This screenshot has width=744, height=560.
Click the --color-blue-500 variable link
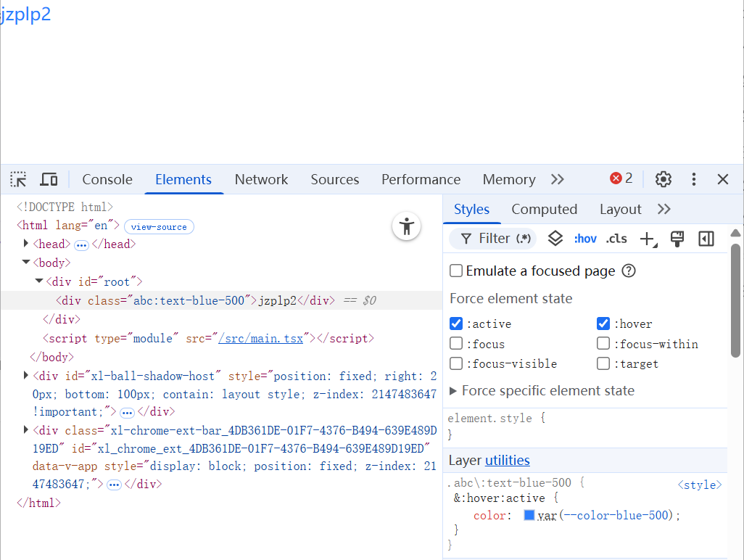click(x=616, y=516)
